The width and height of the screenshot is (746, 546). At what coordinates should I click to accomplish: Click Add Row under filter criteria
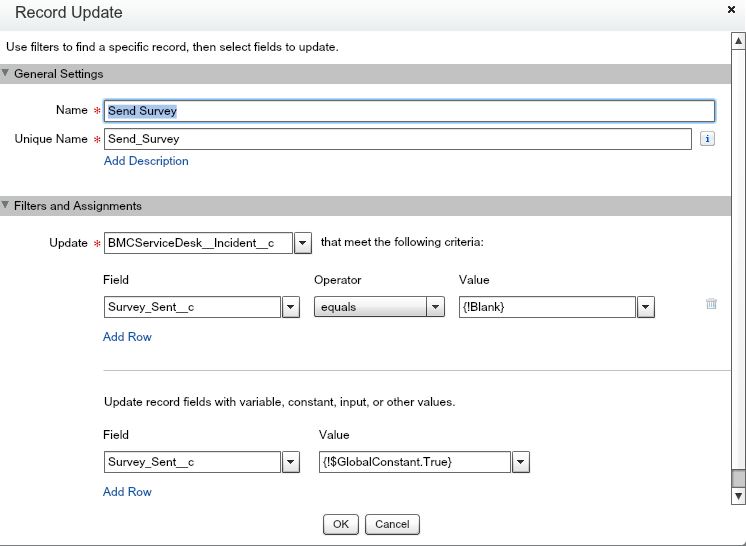[127, 337]
